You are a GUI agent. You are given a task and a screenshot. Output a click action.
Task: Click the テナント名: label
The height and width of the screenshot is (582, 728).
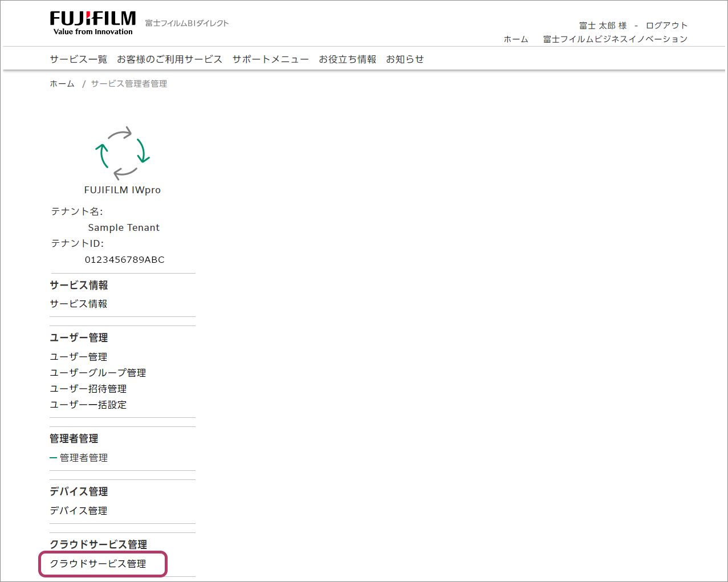[x=77, y=211]
